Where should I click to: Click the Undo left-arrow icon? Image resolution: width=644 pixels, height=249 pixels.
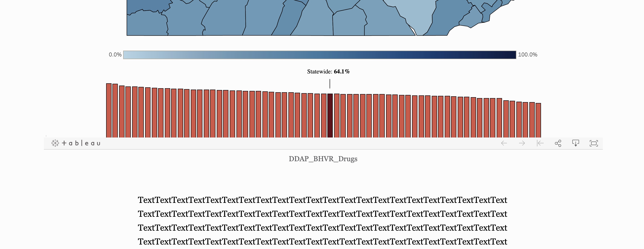504,143
